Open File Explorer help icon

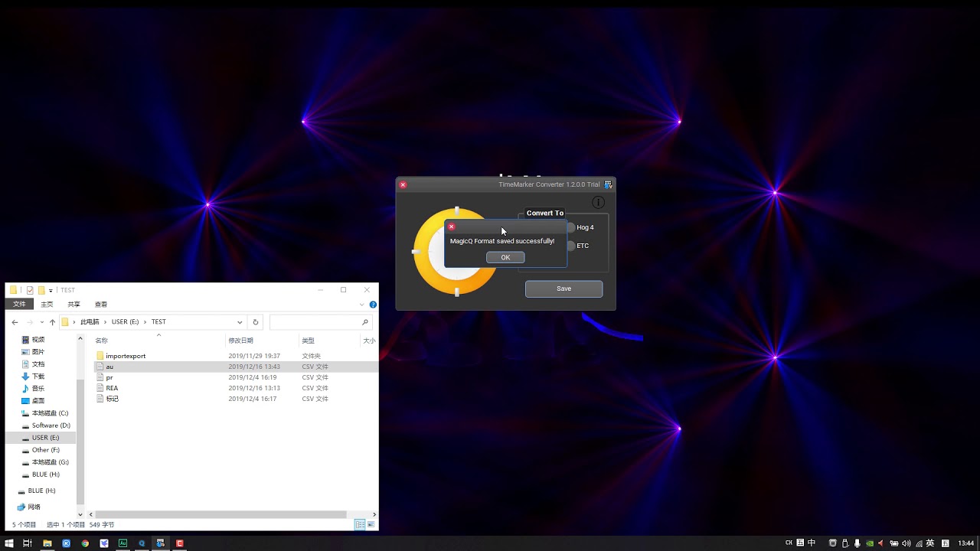pyautogui.click(x=373, y=305)
